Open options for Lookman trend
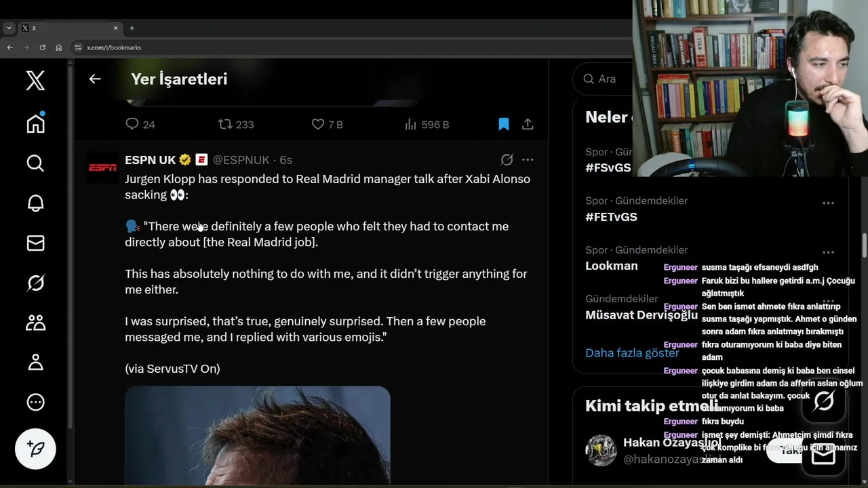Screen dimensions: 868x488 pos(828,252)
